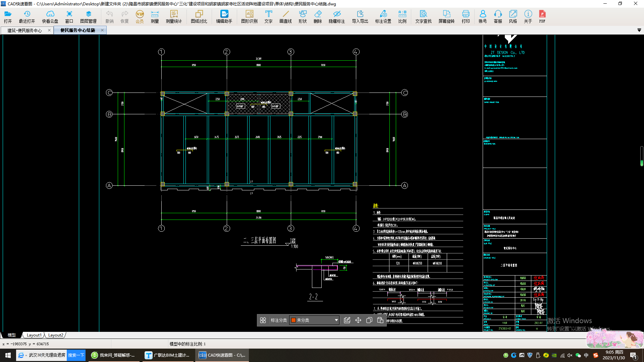This screenshot has height=362, width=644.
Task: Open the 编辑助手 edit assistant
Action: (224, 16)
